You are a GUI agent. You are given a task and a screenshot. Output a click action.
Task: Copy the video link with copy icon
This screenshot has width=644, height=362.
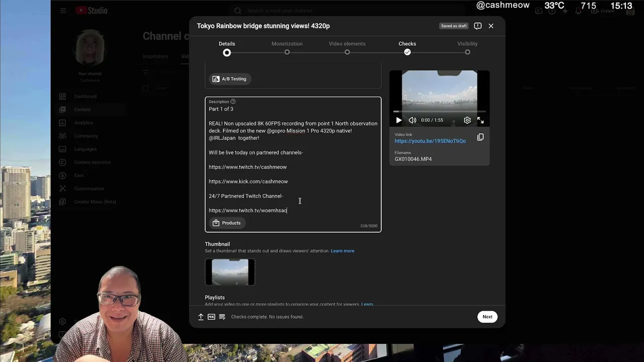click(x=480, y=137)
